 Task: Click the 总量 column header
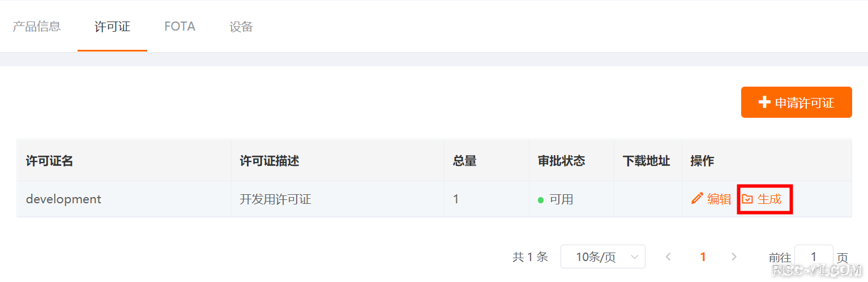pyautogui.click(x=465, y=161)
